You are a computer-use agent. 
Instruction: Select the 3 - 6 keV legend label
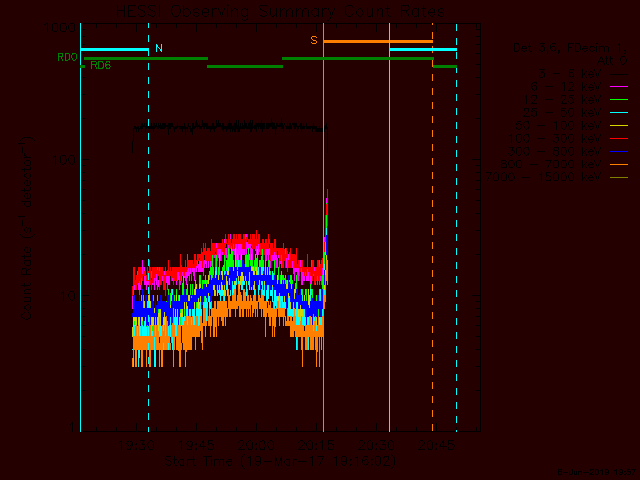point(570,74)
